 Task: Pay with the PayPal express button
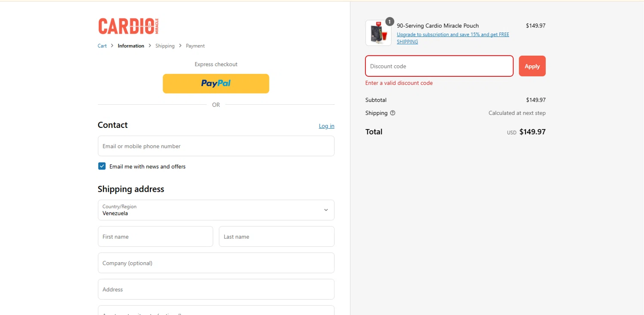[x=216, y=83]
